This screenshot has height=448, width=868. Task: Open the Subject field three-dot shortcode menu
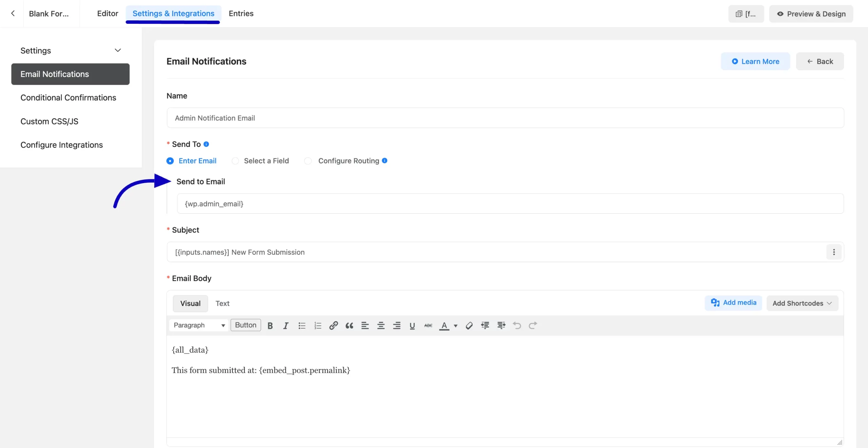pos(834,252)
